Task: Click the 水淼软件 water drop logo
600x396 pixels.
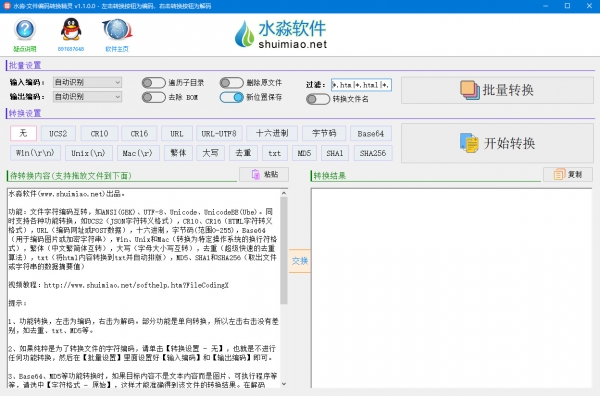Action: coord(245,34)
